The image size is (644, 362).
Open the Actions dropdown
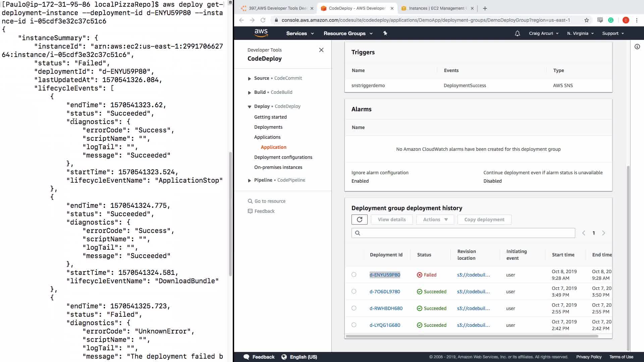[435, 220]
